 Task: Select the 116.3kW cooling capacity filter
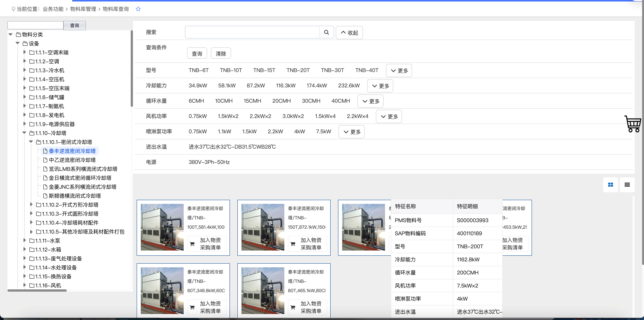(285, 86)
